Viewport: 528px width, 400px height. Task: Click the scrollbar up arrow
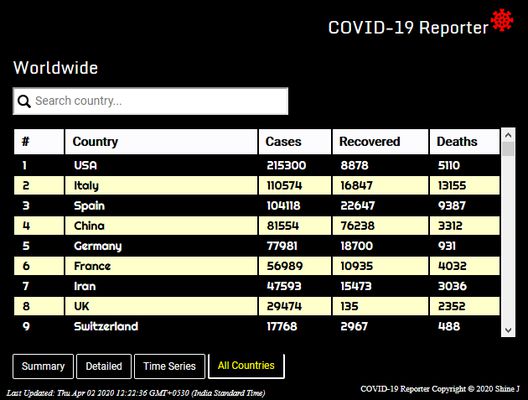click(508, 135)
